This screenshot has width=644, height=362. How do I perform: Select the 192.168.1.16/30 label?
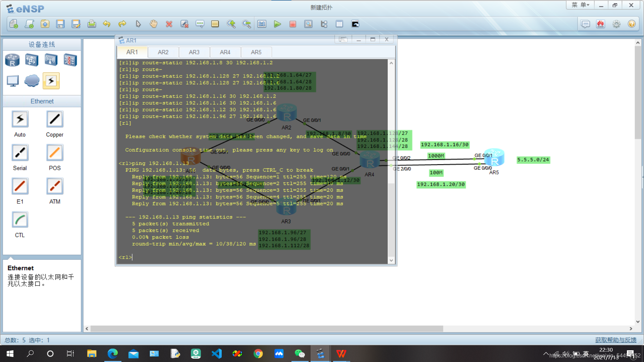click(444, 144)
